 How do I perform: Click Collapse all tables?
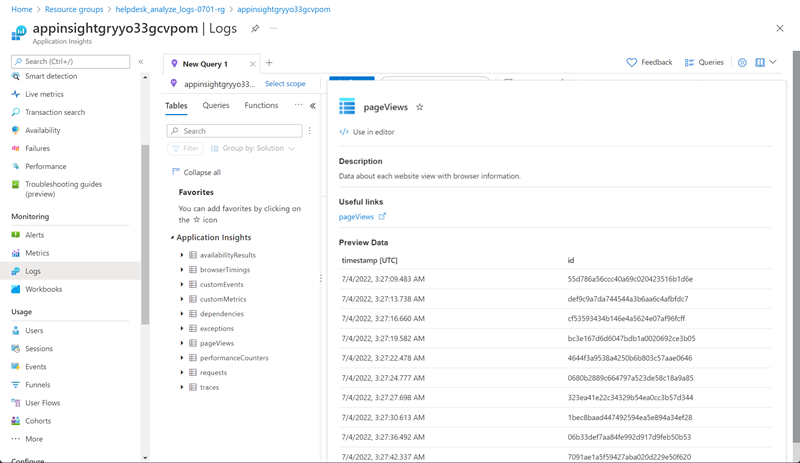pyautogui.click(x=196, y=173)
